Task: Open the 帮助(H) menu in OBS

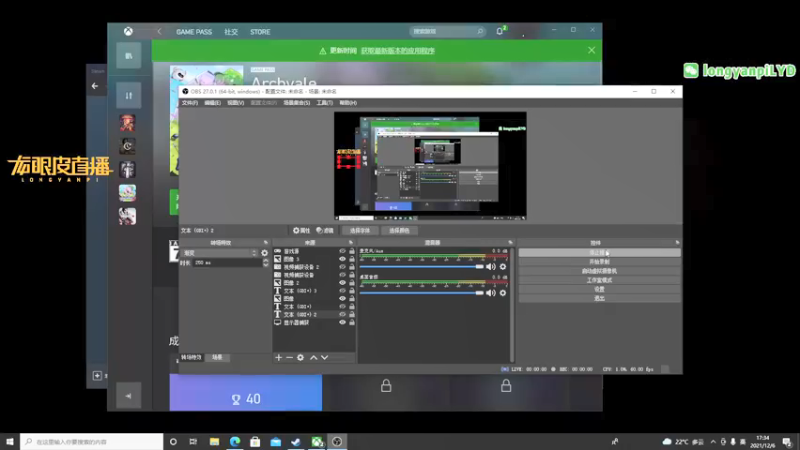Action: pos(348,103)
